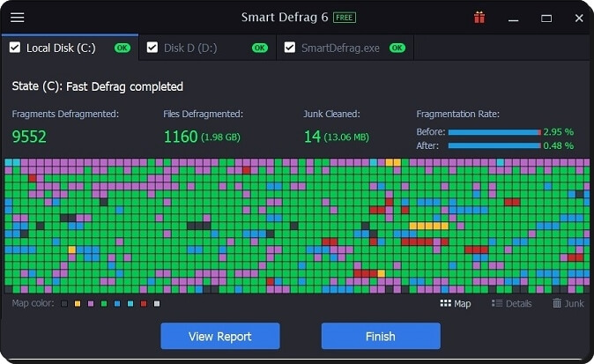Select the blue map color swatch
The height and width of the screenshot is (364, 594).
[117, 304]
